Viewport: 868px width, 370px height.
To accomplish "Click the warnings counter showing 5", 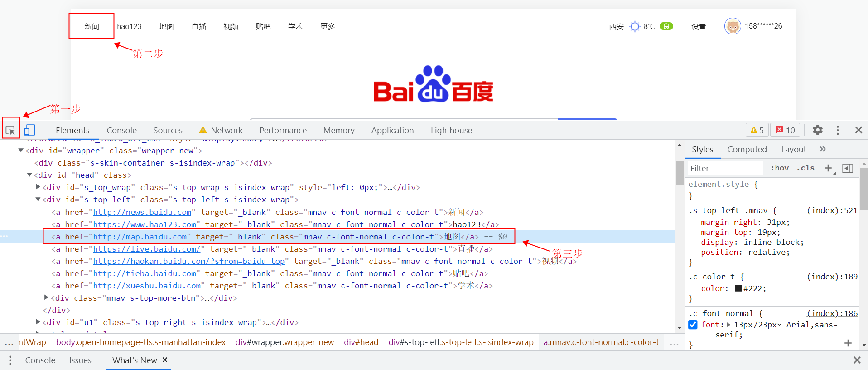I will coord(757,130).
